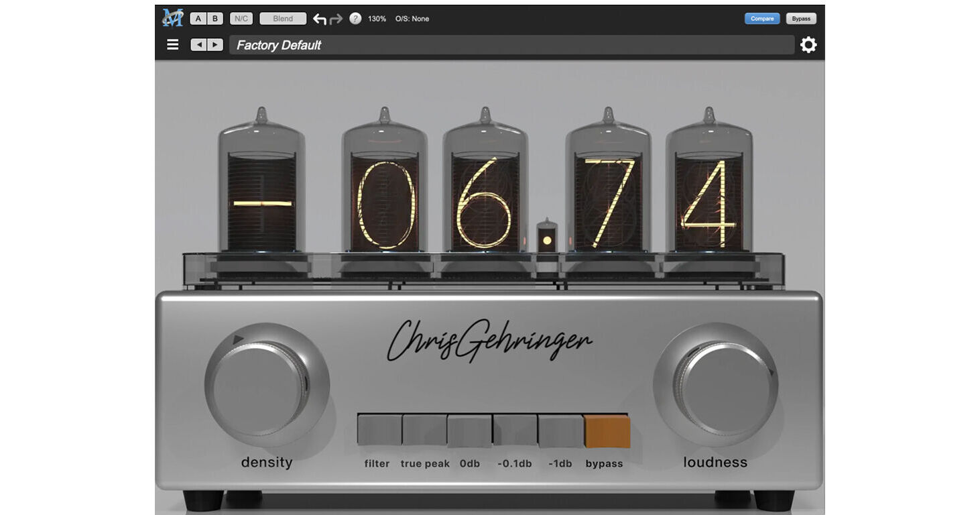Go to the next preset

click(x=215, y=45)
